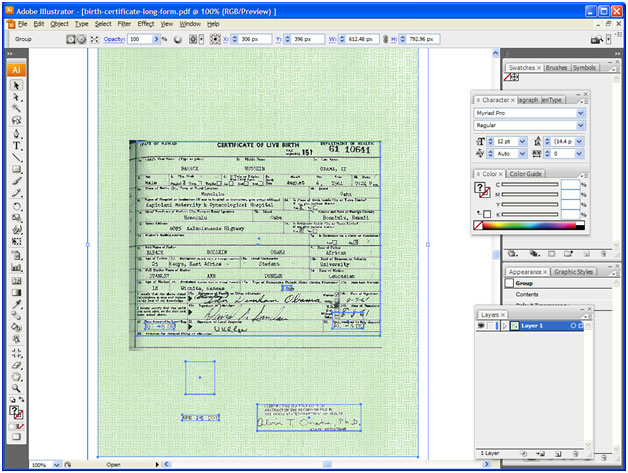Select the Type tool
The image size is (628, 473).
(17, 145)
